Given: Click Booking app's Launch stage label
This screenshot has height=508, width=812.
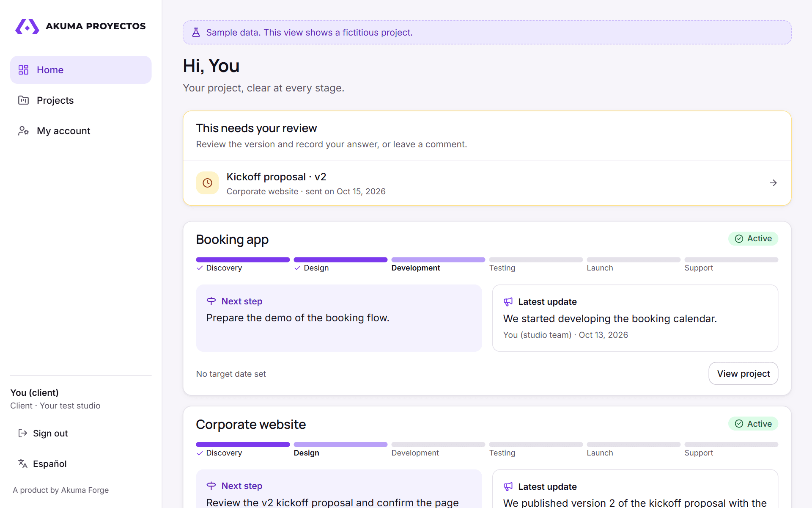Looking at the screenshot, I should click(600, 268).
